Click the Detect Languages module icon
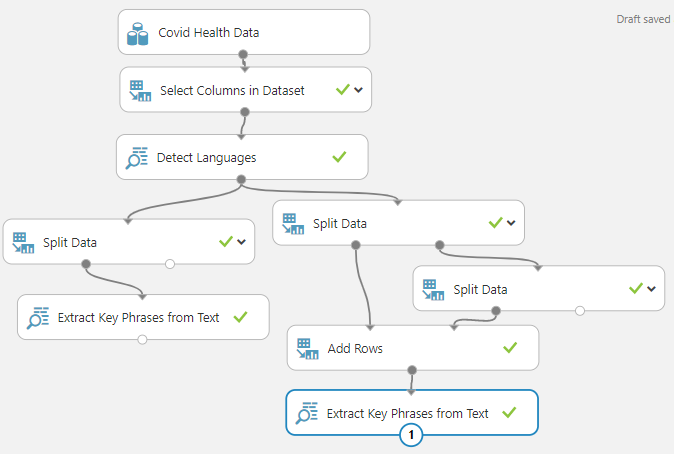The height and width of the screenshot is (454, 674). [134, 158]
